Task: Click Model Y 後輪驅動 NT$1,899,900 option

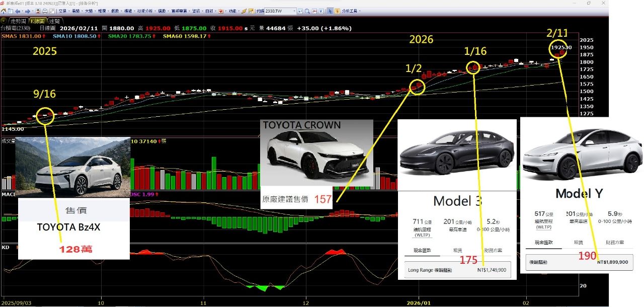Action: point(579,262)
